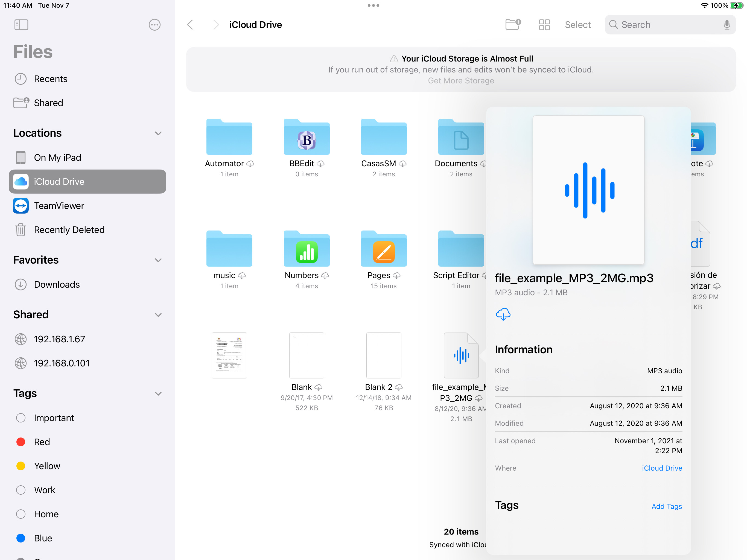
Task: Tap the Select button
Action: (x=577, y=24)
